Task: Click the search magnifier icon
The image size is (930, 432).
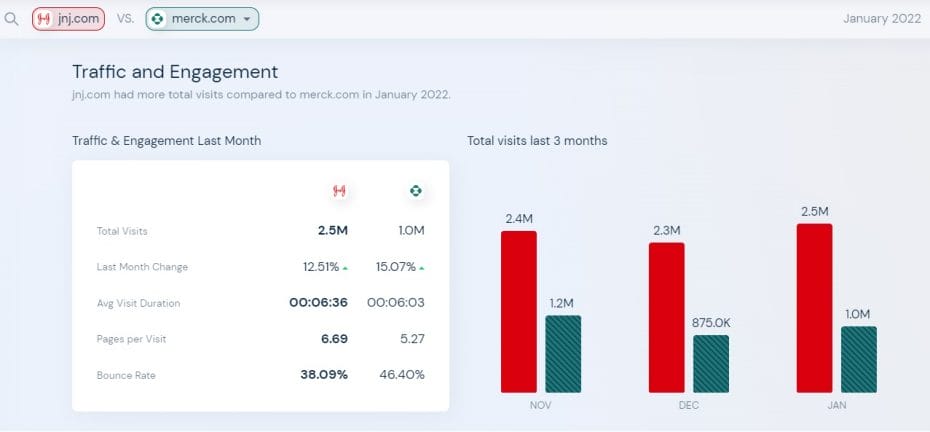Action: point(11,20)
